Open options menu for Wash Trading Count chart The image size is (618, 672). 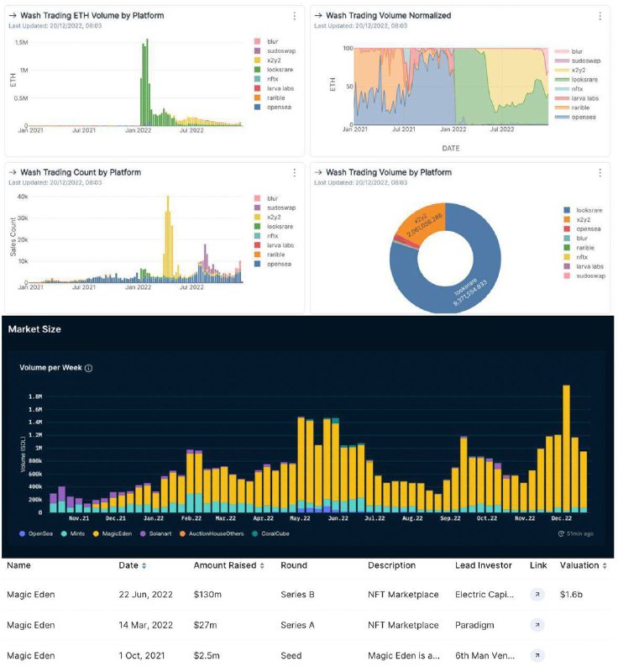point(294,173)
